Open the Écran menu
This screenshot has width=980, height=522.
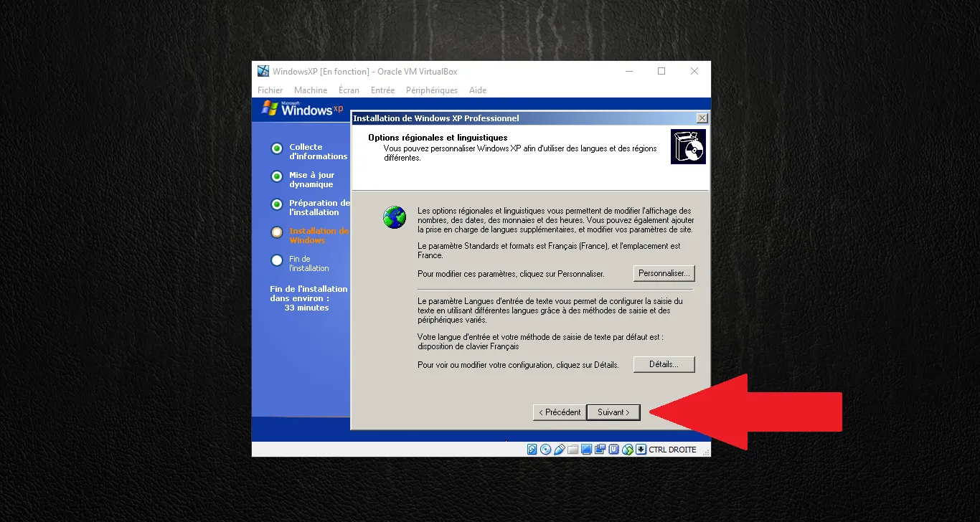[x=349, y=90]
